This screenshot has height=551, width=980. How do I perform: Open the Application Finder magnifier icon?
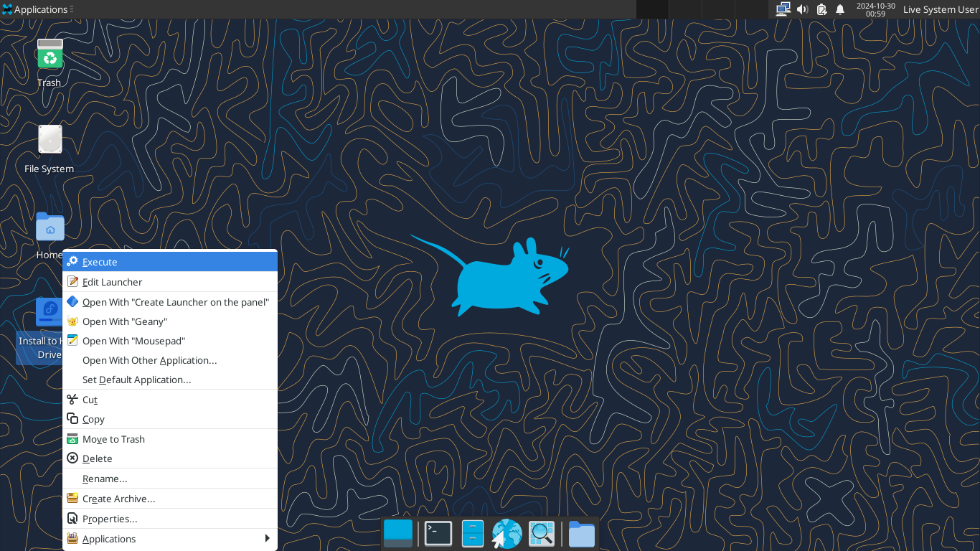(542, 534)
